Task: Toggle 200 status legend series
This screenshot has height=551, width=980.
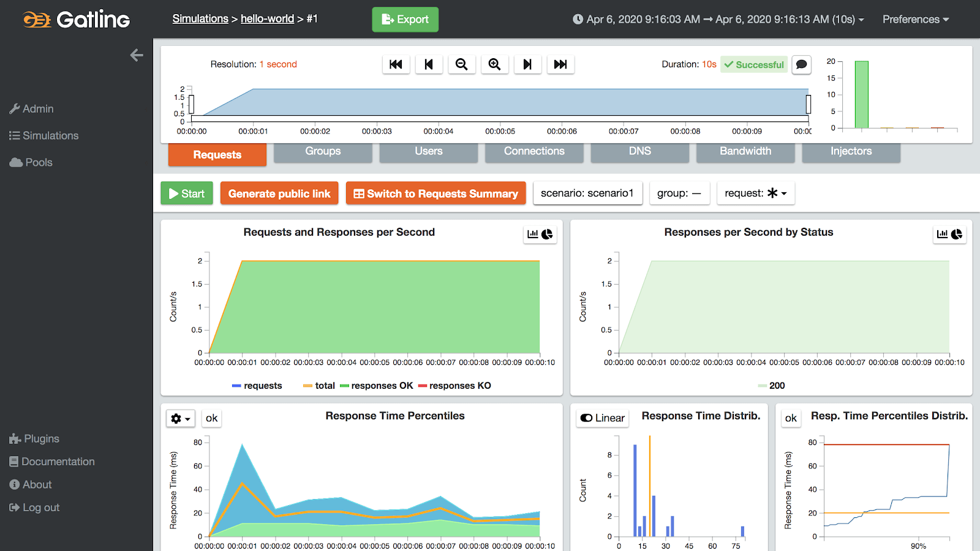Action: [x=771, y=386]
